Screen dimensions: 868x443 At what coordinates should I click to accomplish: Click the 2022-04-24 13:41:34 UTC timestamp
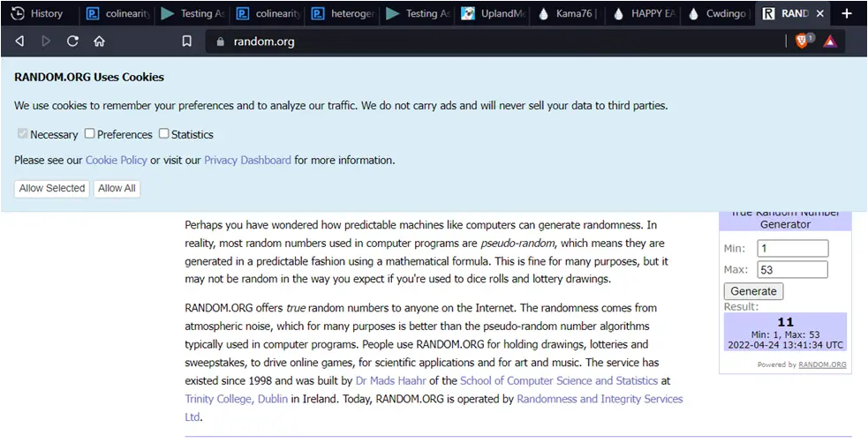pos(786,345)
